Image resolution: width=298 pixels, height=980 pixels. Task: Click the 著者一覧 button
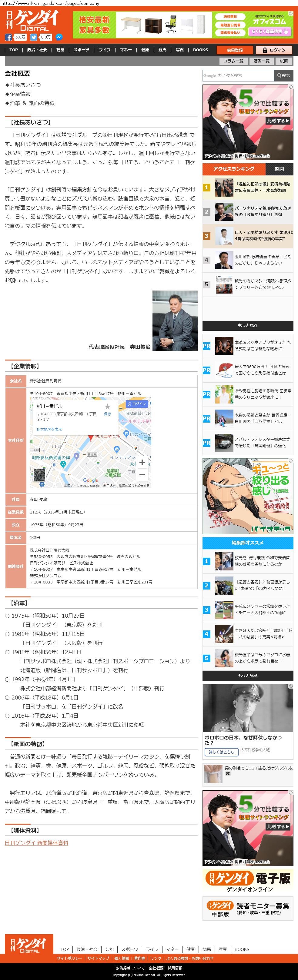tap(262, 61)
